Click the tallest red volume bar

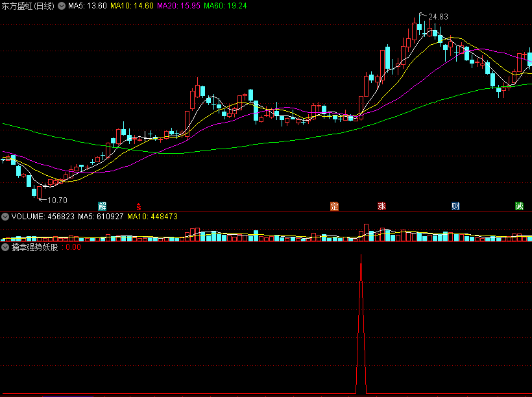click(366, 232)
